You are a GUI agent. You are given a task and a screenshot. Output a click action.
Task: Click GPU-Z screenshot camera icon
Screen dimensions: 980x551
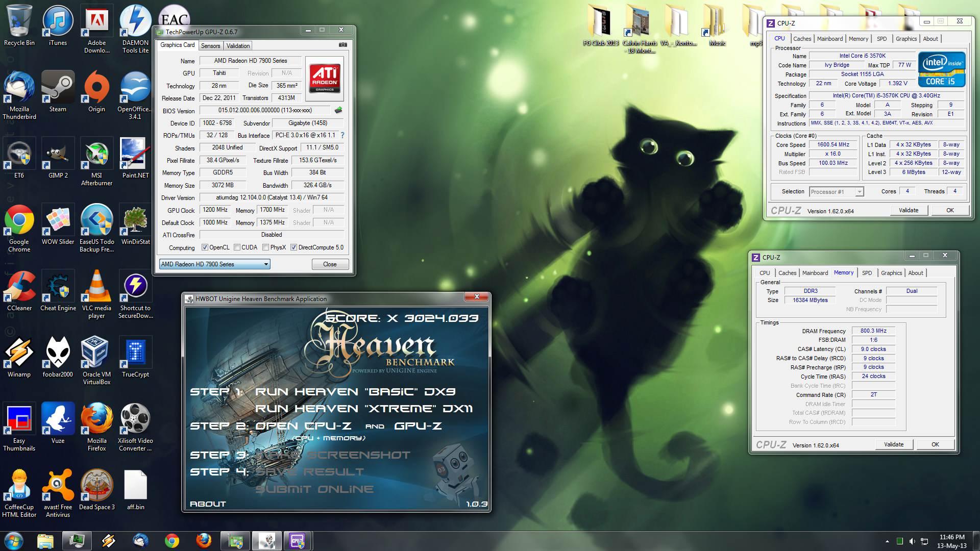tap(343, 45)
